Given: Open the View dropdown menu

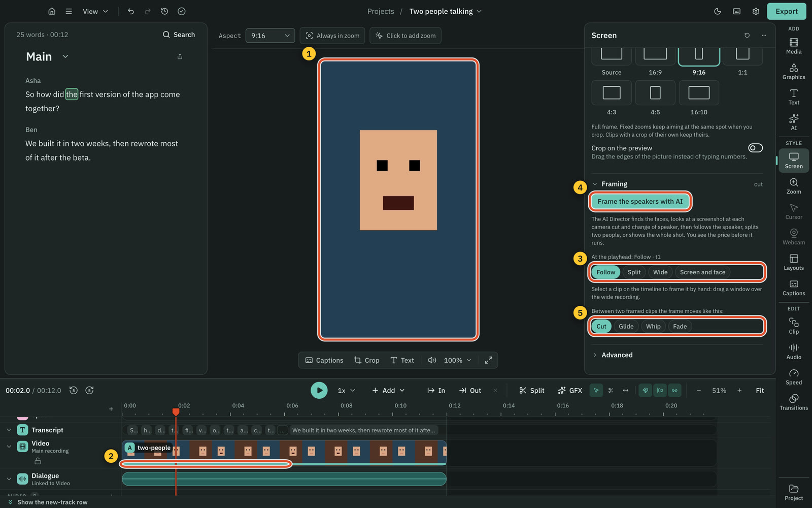Looking at the screenshot, I should point(95,11).
